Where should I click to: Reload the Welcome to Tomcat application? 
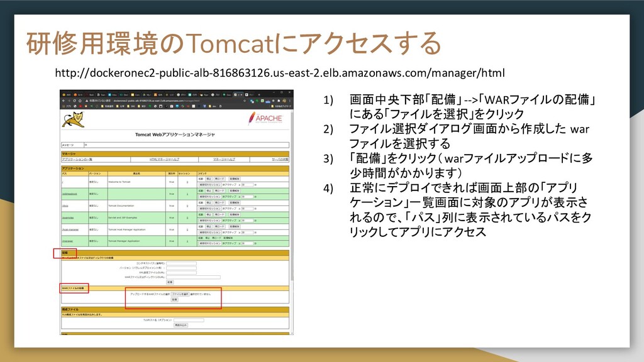tap(219, 178)
